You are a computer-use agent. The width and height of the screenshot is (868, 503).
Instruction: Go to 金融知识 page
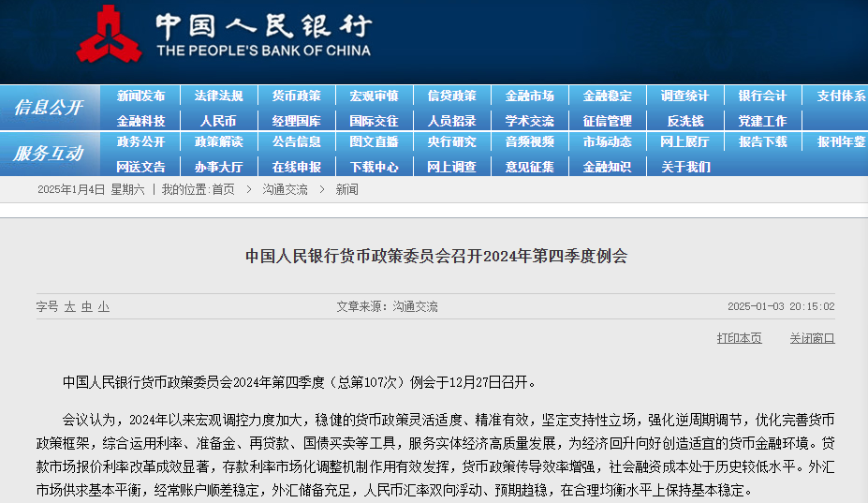coord(608,167)
